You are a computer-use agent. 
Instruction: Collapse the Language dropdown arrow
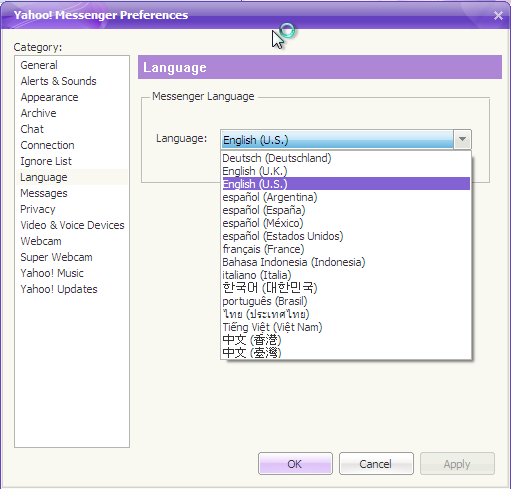[462, 139]
